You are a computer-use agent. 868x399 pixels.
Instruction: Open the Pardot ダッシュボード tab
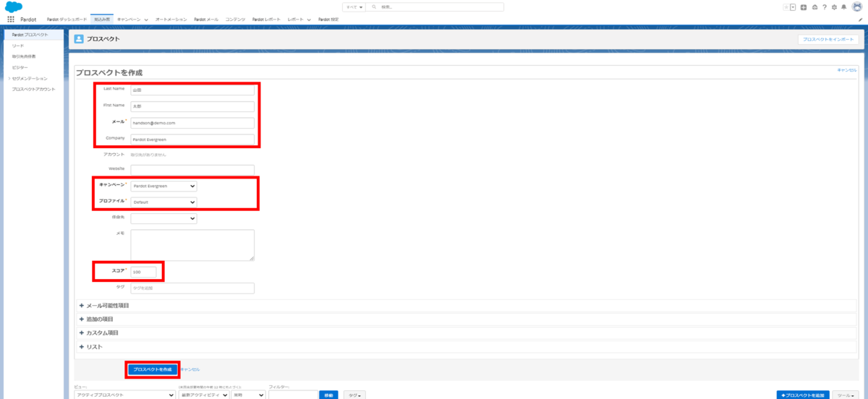coord(67,19)
